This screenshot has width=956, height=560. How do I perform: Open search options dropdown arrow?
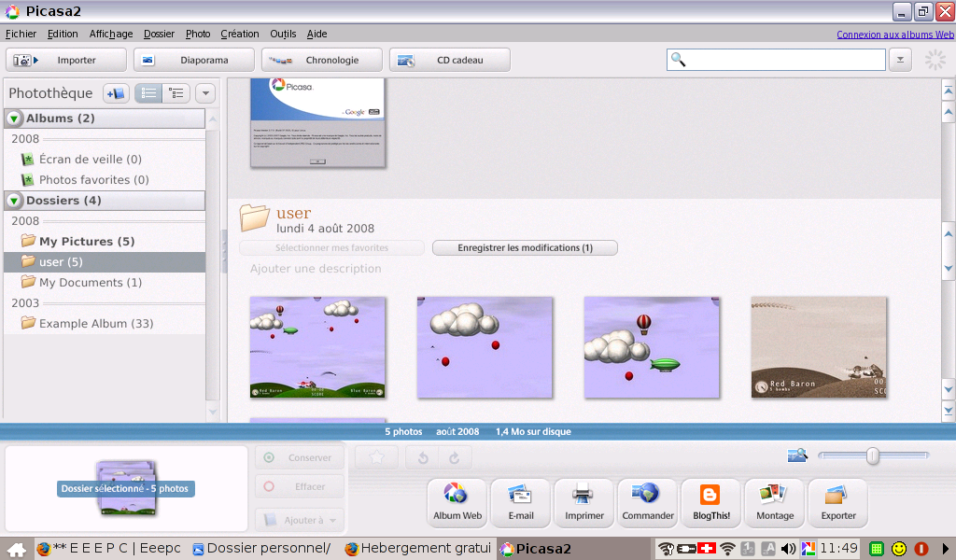(900, 60)
